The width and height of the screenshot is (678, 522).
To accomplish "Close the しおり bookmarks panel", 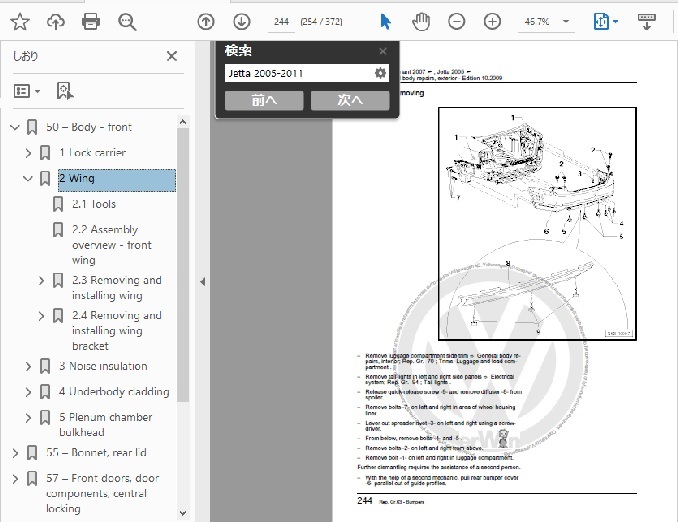I will click(172, 56).
